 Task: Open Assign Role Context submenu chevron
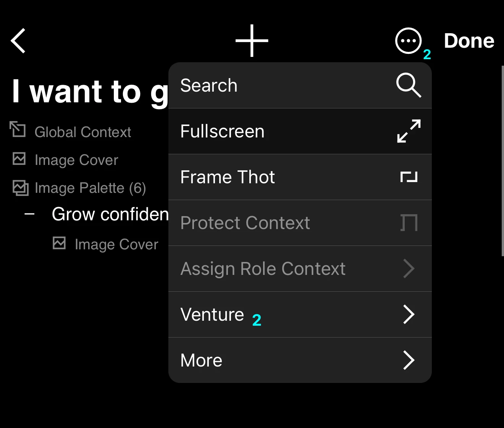[x=409, y=269]
